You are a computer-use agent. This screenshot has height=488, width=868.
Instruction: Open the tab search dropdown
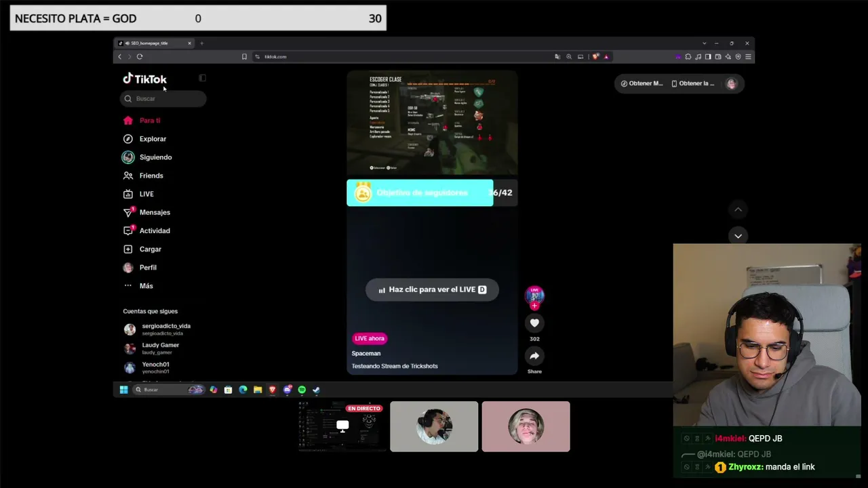704,43
